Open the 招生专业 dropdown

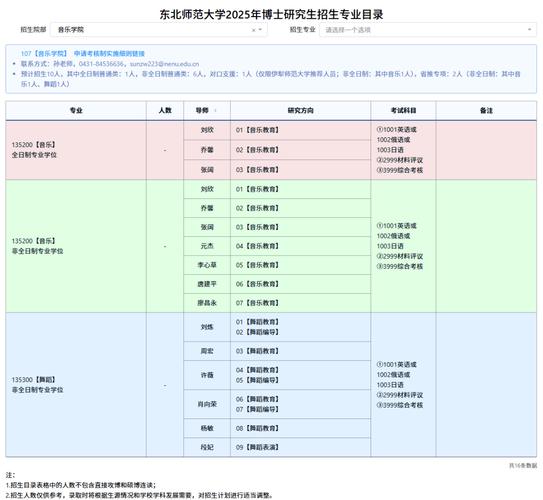click(428, 30)
